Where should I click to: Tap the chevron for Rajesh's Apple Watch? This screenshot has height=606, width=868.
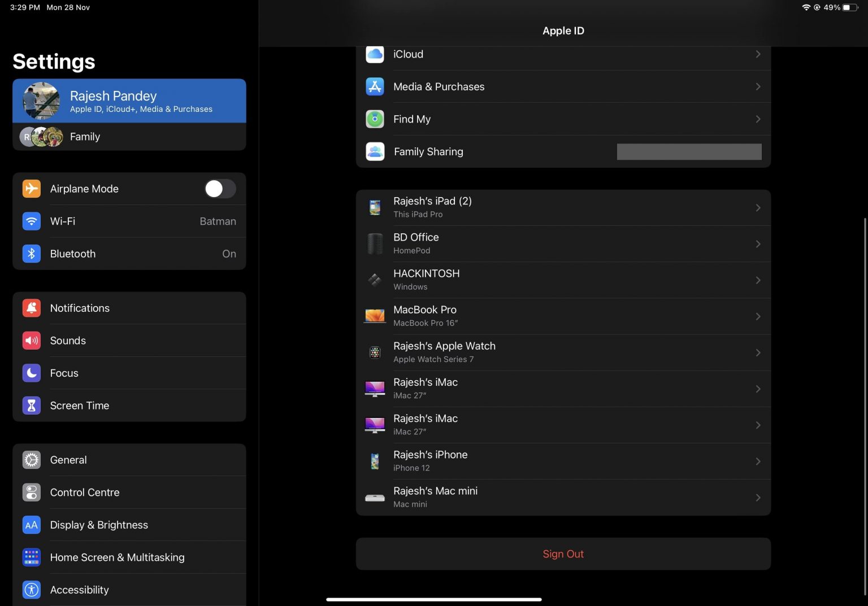coord(758,352)
